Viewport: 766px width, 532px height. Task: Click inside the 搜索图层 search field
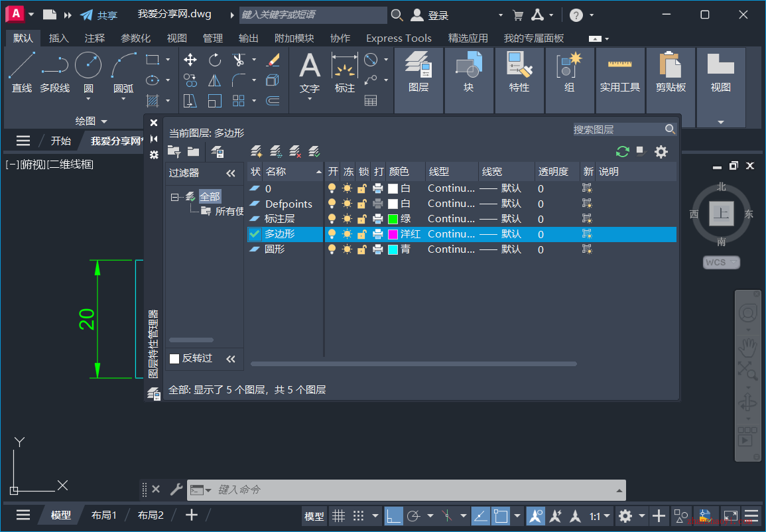(x=617, y=129)
